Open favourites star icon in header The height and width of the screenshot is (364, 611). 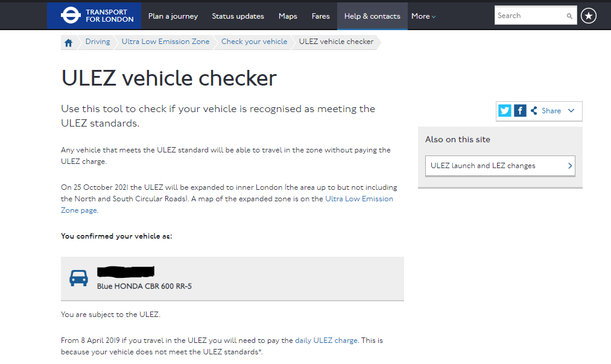589,16
